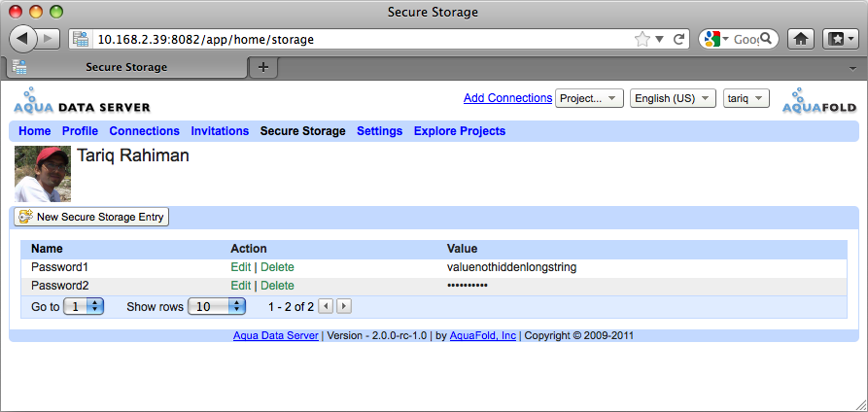Open the Project dropdown

point(589,98)
